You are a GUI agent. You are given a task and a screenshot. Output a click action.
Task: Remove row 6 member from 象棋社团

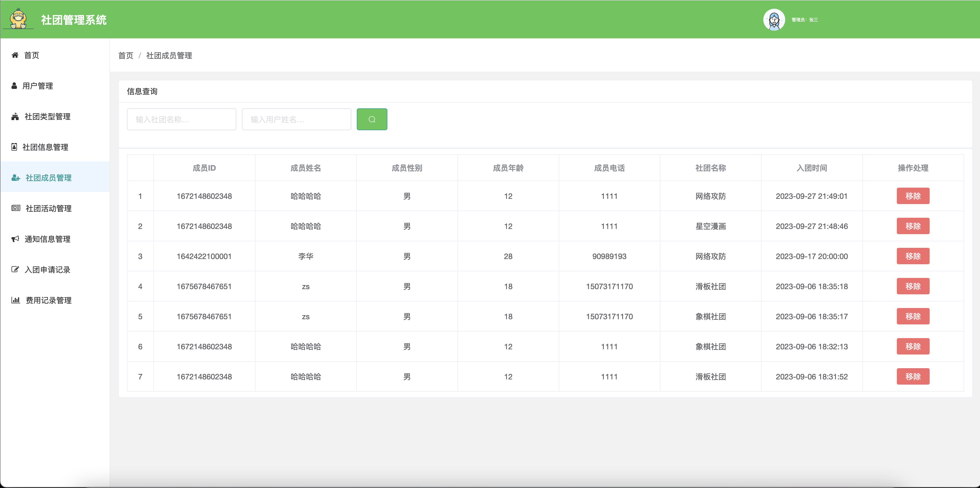(x=913, y=346)
